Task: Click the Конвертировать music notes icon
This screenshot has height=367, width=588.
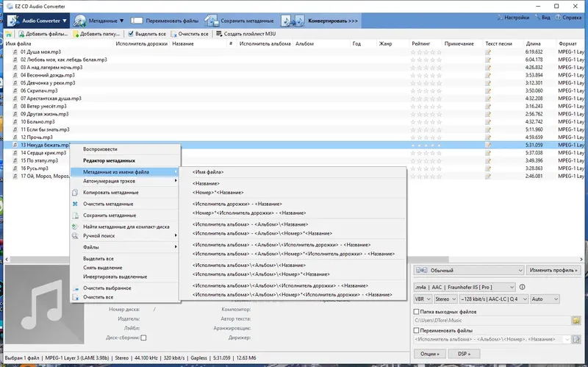Action: pos(293,21)
